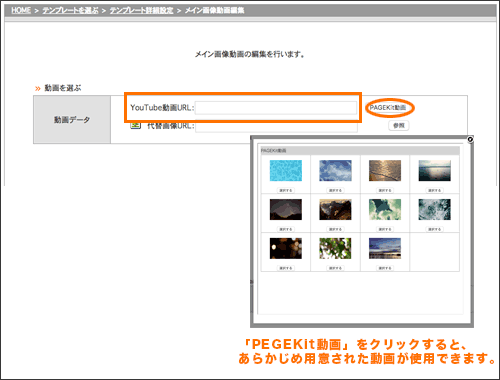Open the テンプレートを選ぶ breadcrumb link

70,10
